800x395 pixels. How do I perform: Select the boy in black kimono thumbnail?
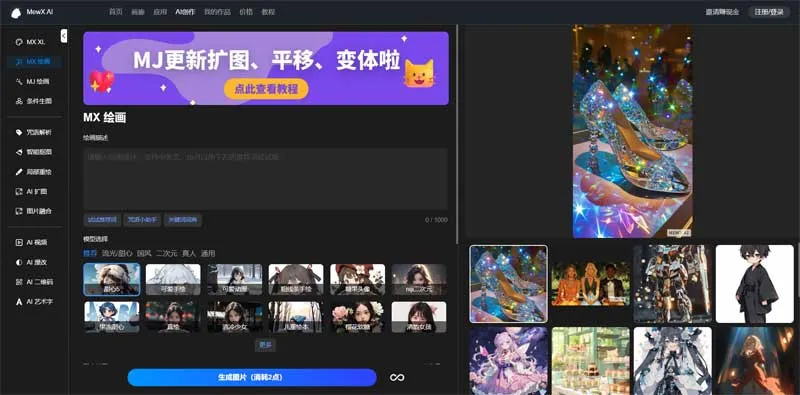[x=755, y=284]
